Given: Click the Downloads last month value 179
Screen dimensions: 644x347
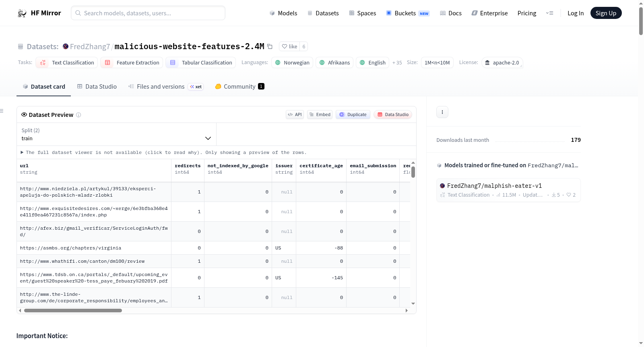Looking at the screenshot, I should (x=576, y=140).
